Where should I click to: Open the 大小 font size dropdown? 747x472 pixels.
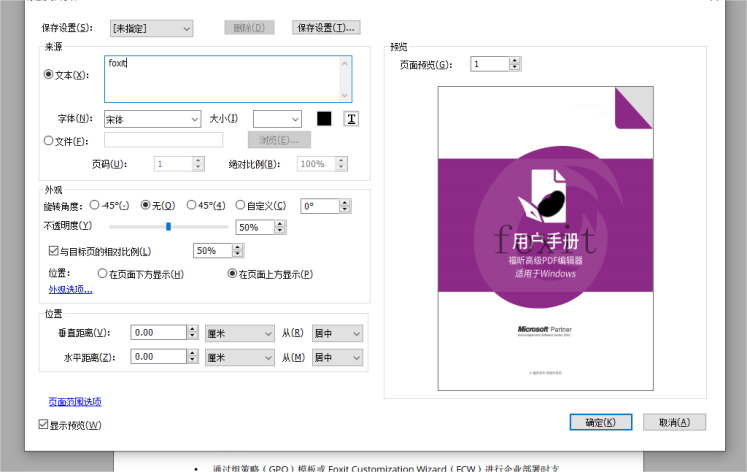277,119
